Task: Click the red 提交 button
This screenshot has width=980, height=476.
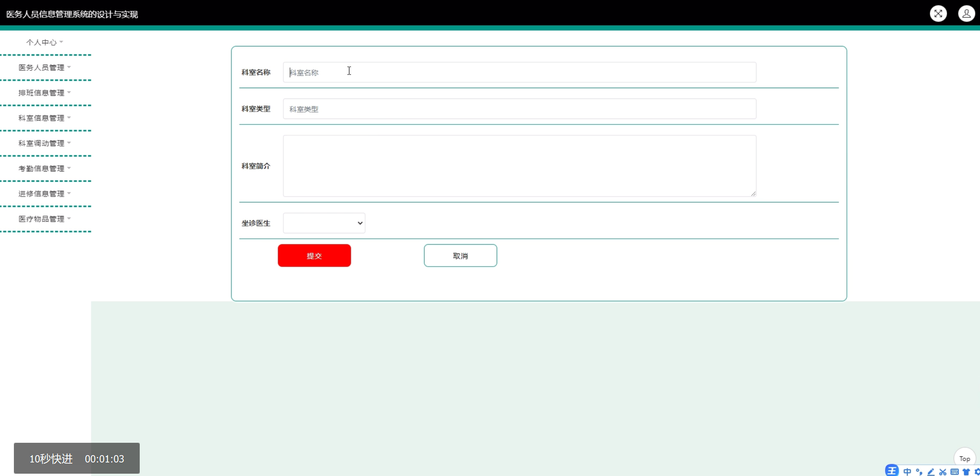Action: click(x=314, y=255)
